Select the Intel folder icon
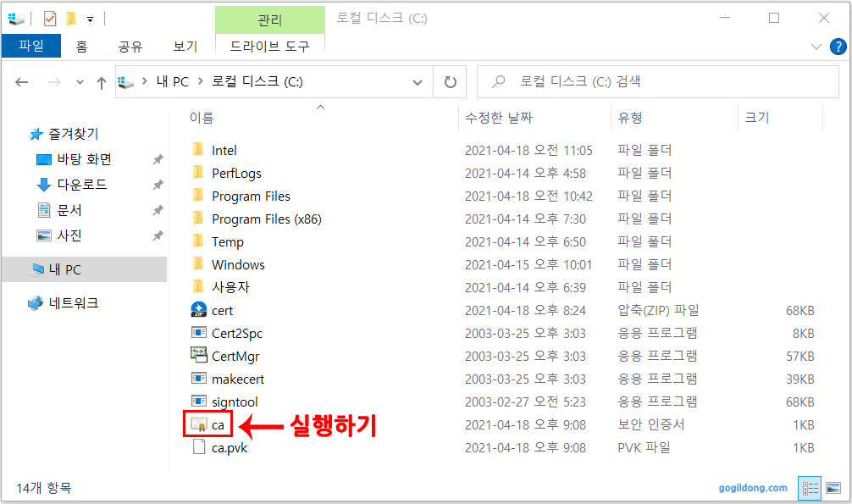This screenshot has width=852, height=504. pos(198,150)
